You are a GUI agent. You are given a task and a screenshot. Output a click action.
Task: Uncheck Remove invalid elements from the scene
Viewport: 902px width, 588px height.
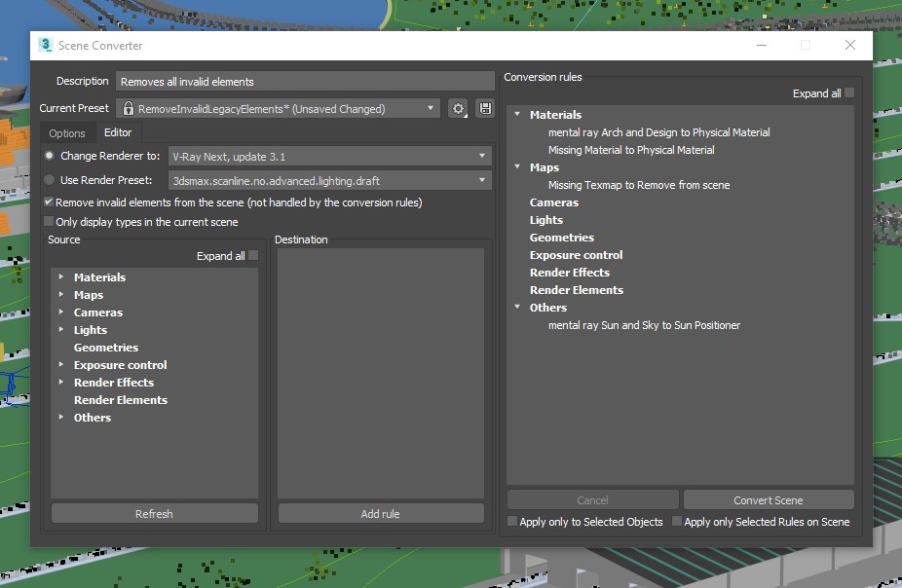click(x=49, y=202)
